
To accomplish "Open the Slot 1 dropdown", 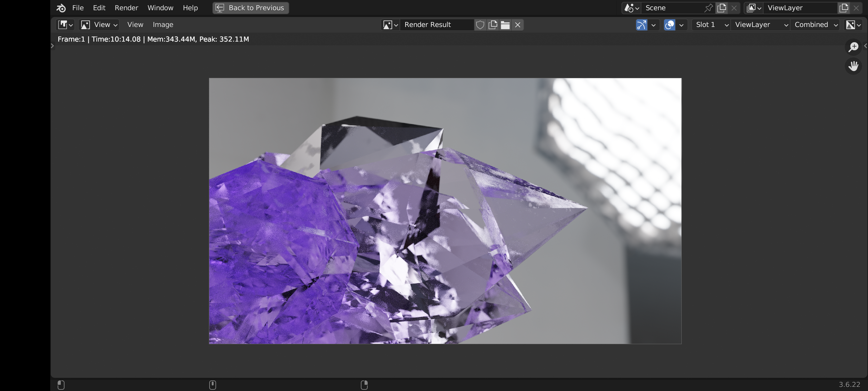I will (x=711, y=25).
